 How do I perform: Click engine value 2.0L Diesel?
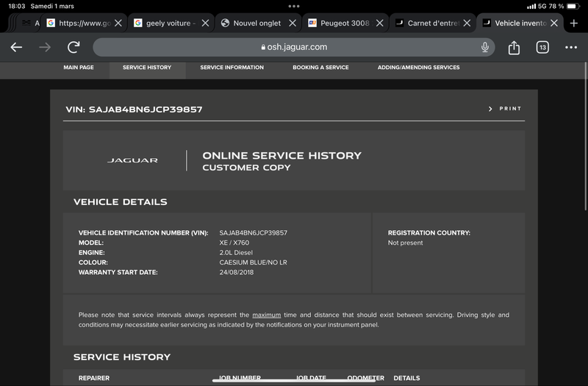pos(236,253)
